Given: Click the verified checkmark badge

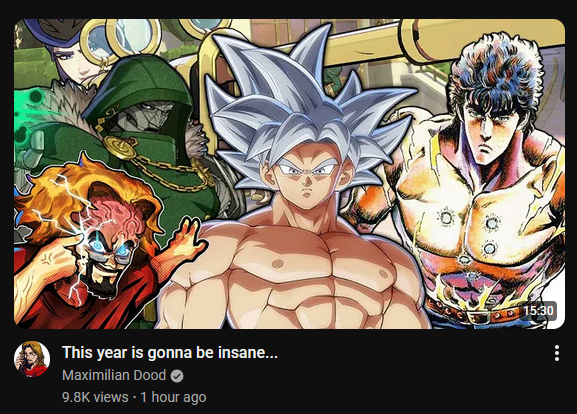Looking at the screenshot, I should [x=177, y=376].
